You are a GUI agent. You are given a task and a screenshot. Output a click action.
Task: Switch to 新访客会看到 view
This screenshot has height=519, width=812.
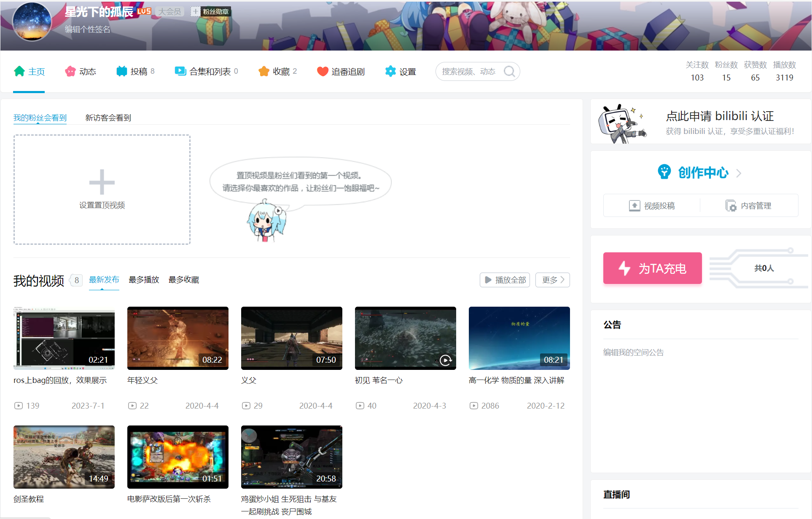(x=108, y=118)
